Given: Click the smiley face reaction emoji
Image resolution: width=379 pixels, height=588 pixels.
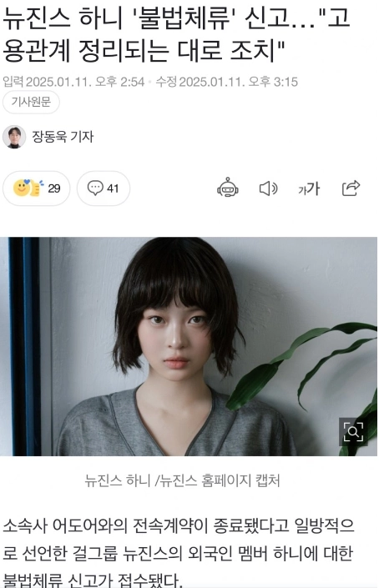Looking at the screenshot, I should pos(21,188).
